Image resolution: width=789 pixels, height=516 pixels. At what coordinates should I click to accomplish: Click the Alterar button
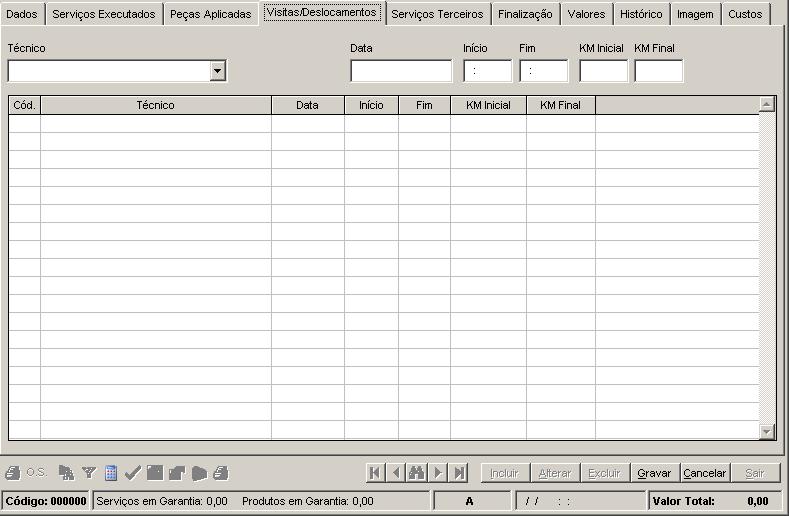pos(555,473)
